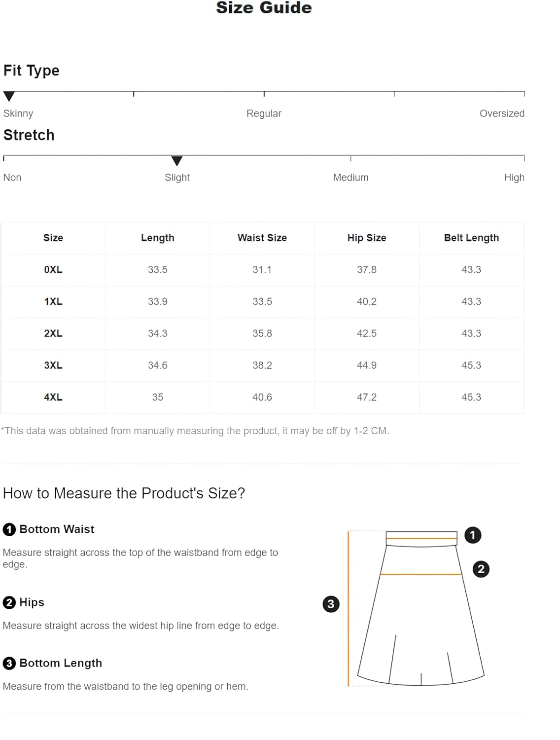Select the Waist Size column header
Screen dimensions: 560x740
[x=262, y=238]
